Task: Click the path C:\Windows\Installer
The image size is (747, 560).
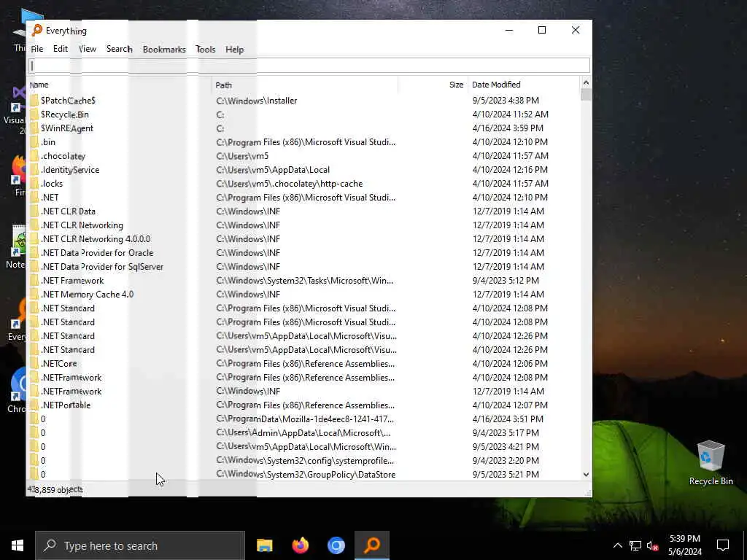Action: (x=256, y=101)
